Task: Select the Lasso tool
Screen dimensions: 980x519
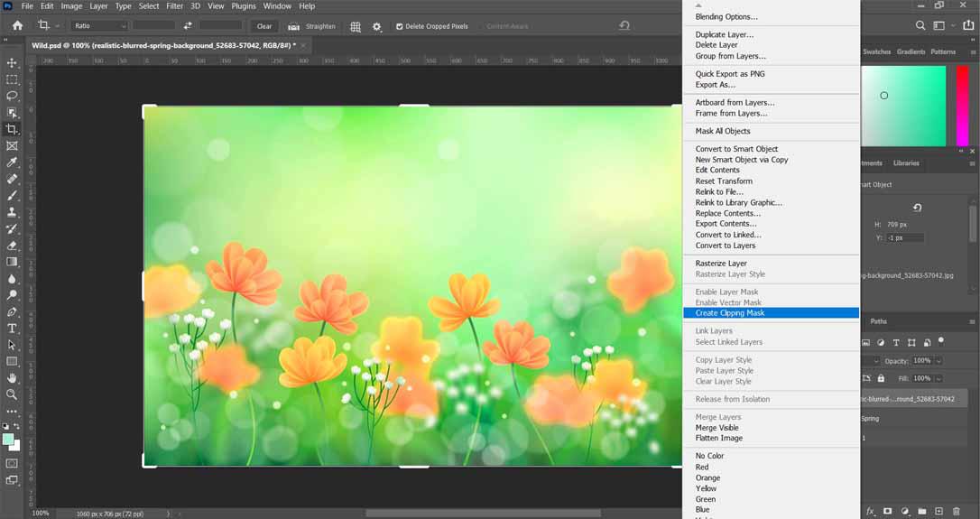Action: click(x=12, y=96)
